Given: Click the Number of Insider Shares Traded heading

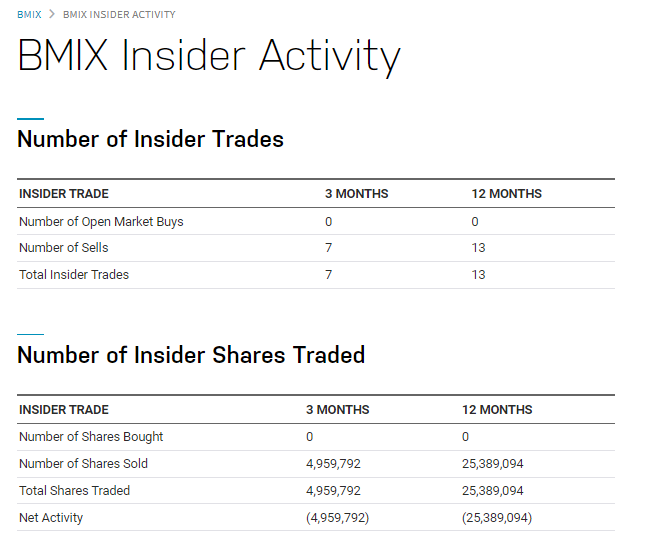Looking at the screenshot, I should 191,355.
